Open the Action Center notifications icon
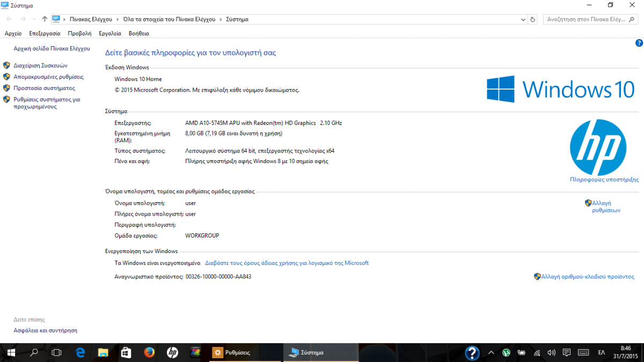Screen dimensions: 644x362 click(x=567, y=352)
